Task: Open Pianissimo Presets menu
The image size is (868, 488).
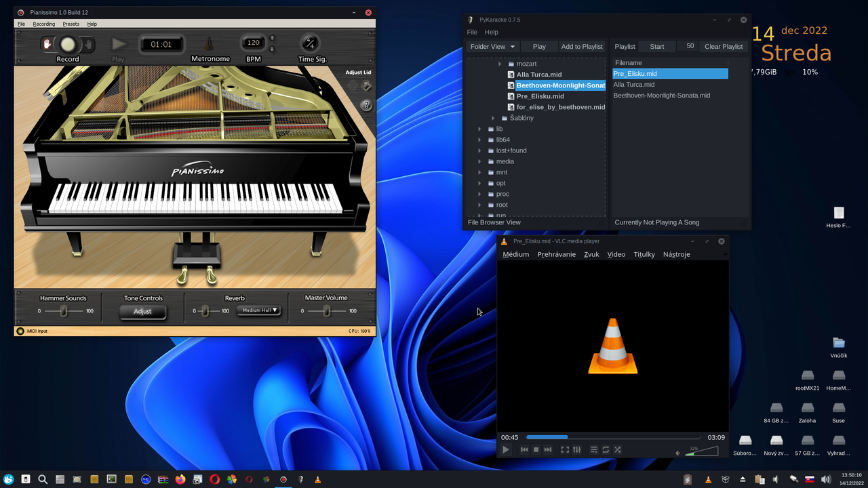Action: click(x=71, y=24)
